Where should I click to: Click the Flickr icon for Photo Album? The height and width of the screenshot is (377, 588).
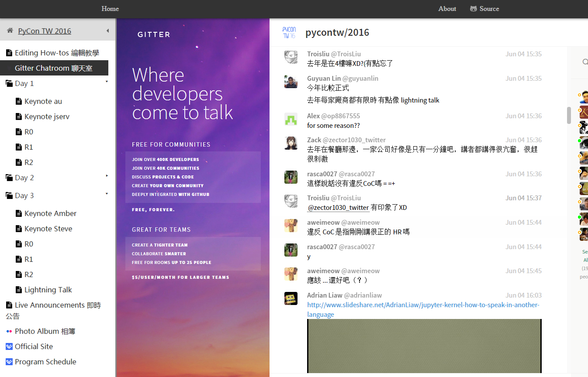tap(9, 331)
